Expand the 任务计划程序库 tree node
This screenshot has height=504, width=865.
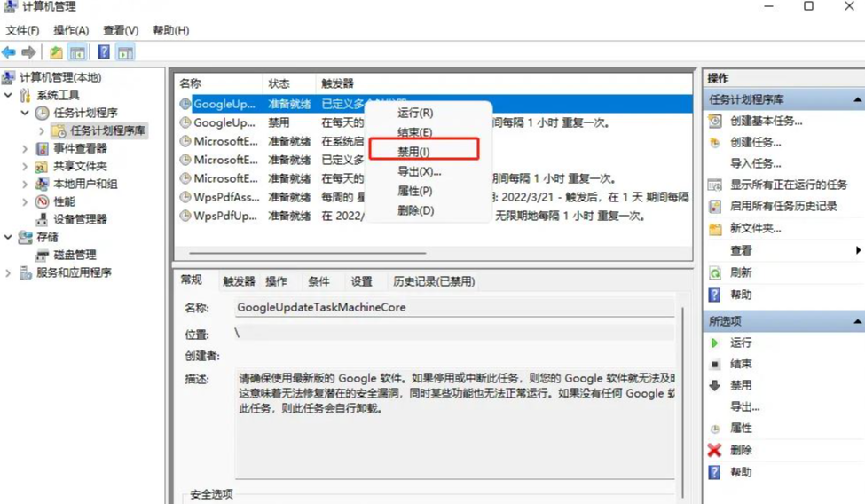click(x=42, y=130)
